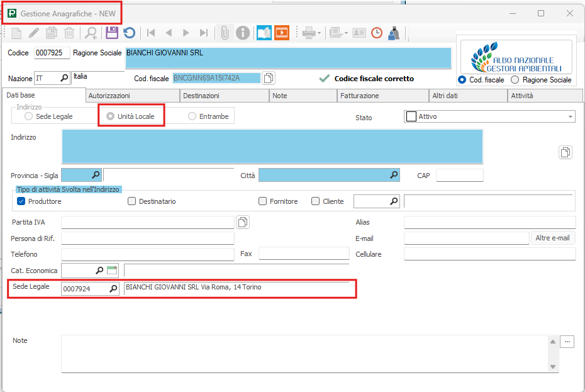
Task: Open the printer dropdown arrow
Action: (320, 33)
